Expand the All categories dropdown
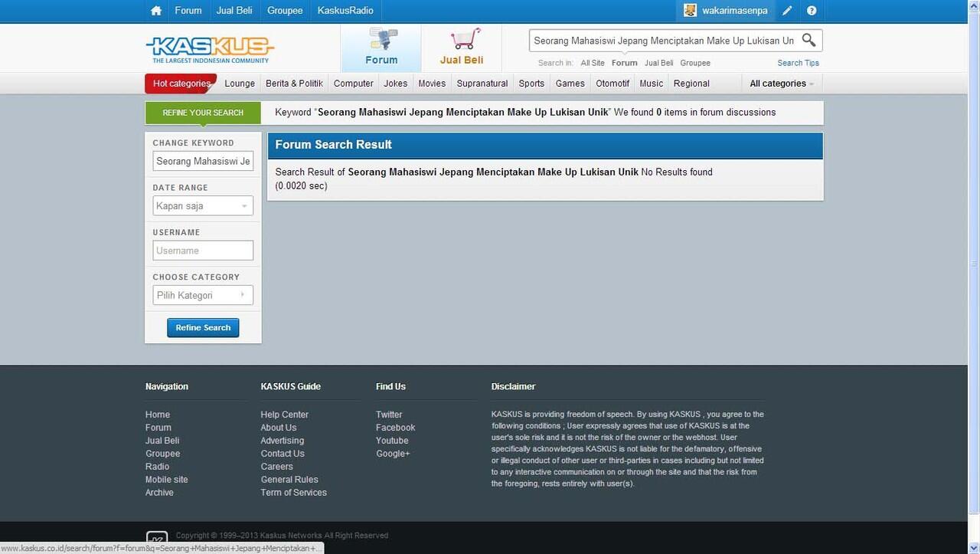Screen dimensions: 980x554 [x=782, y=84]
